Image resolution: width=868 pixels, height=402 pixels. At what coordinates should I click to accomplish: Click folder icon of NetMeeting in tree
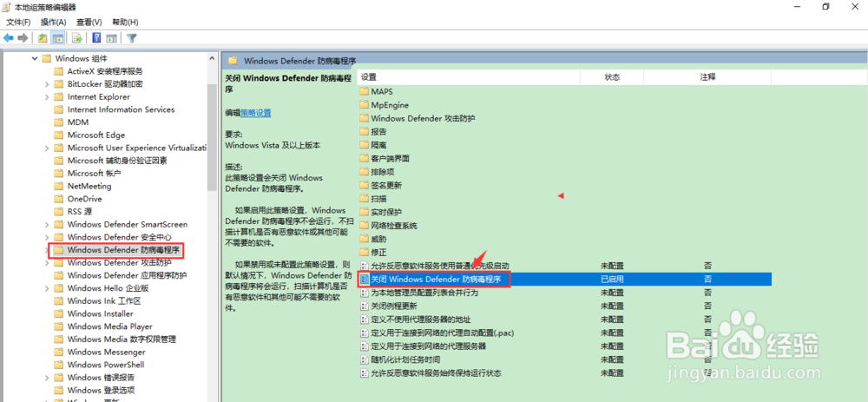coord(59,186)
